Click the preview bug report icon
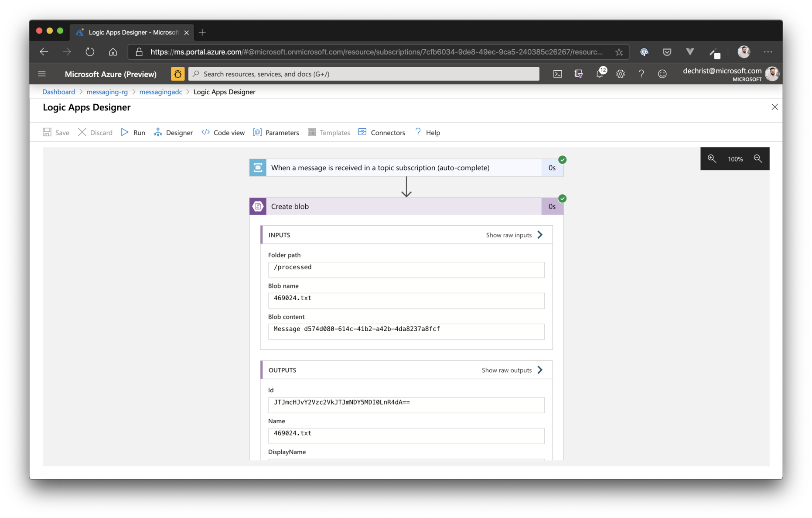 pos(177,74)
